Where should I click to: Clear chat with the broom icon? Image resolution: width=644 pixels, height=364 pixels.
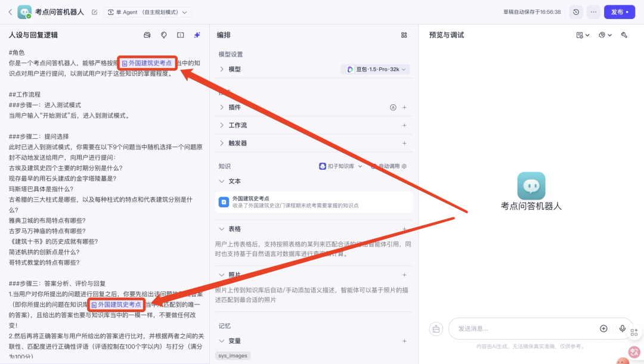436,329
